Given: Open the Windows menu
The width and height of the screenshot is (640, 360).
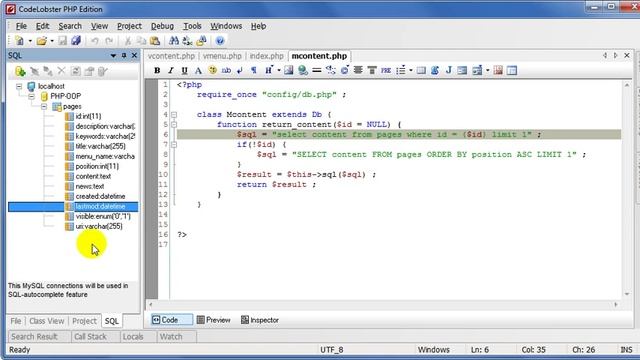Looking at the screenshot, I should point(226,26).
